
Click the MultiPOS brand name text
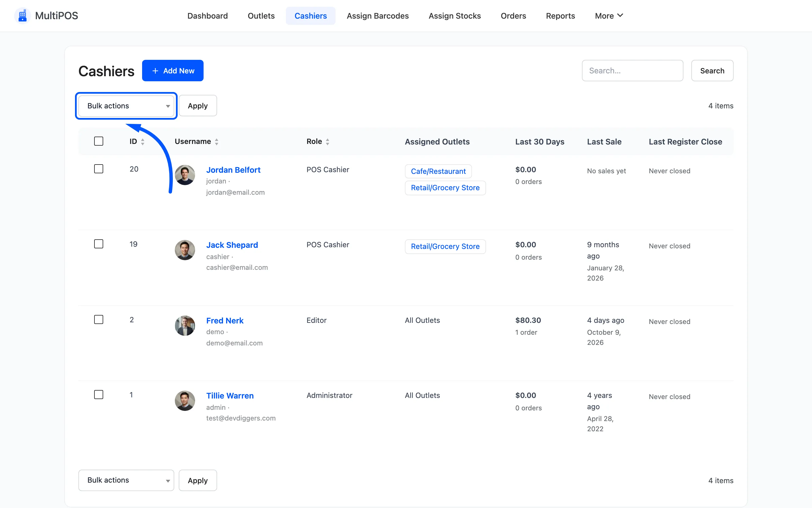pos(56,16)
